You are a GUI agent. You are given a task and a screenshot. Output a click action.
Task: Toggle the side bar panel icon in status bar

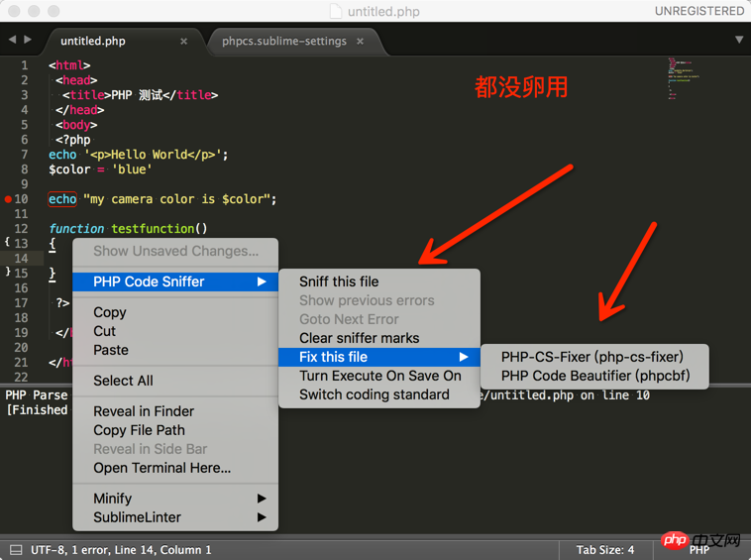pyautogui.click(x=16, y=550)
